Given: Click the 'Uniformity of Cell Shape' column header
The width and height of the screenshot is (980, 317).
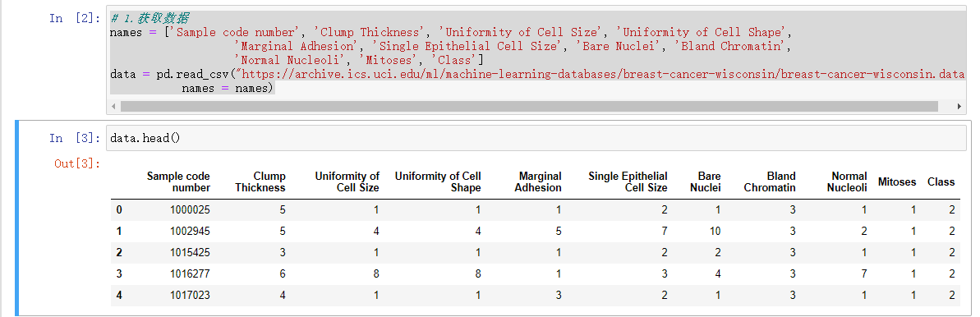Looking at the screenshot, I should click(438, 182).
